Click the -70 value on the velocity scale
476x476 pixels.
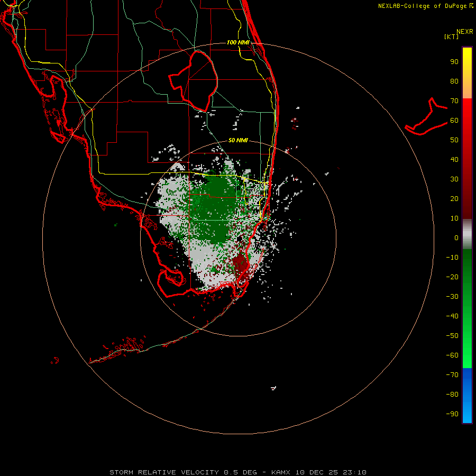tap(452, 374)
